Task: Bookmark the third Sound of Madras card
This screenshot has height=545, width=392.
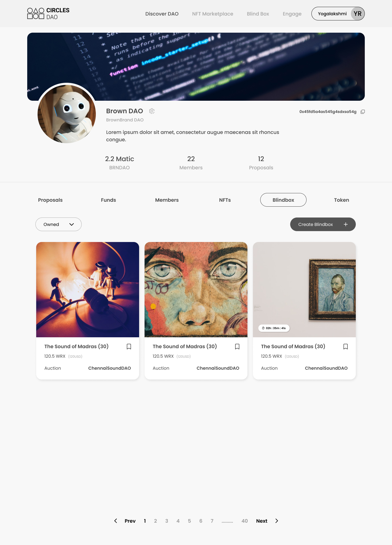Action: [x=346, y=347]
